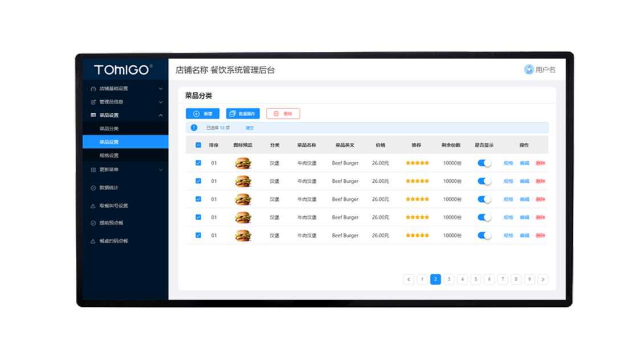Collapse the 菜品设置 menu chevron
The width and height of the screenshot is (644, 362).
(x=161, y=116)
